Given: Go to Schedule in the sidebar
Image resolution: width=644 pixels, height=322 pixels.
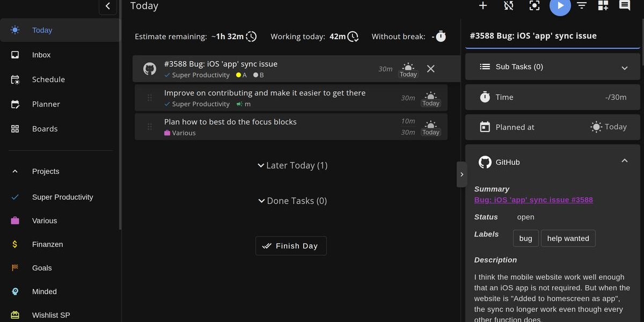Looking at the screenshot, I should point(60,79).
